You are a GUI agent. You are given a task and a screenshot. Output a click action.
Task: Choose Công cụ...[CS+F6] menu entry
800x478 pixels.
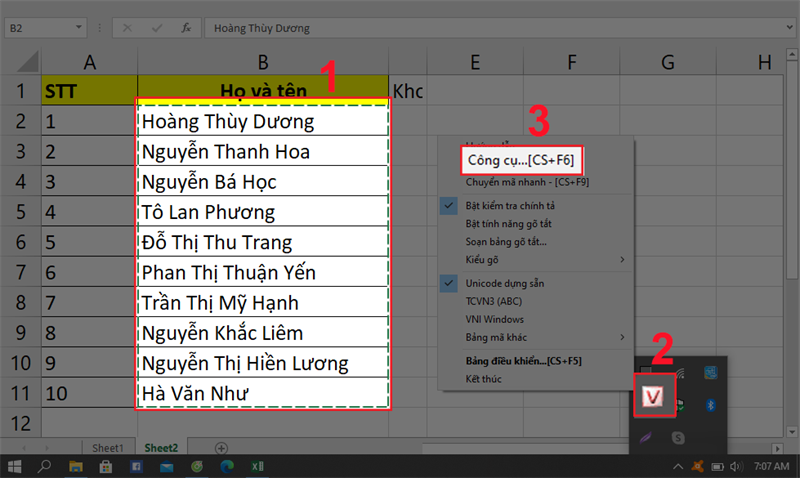(521, 160)
